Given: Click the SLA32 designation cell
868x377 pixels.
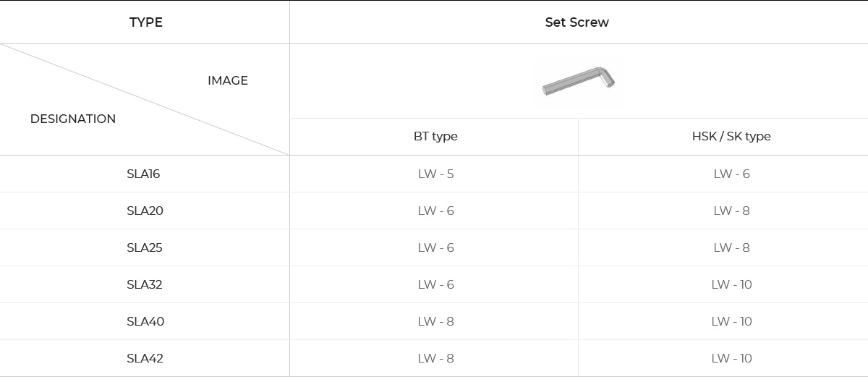Looking at the screenshot, I should (145, 284).
